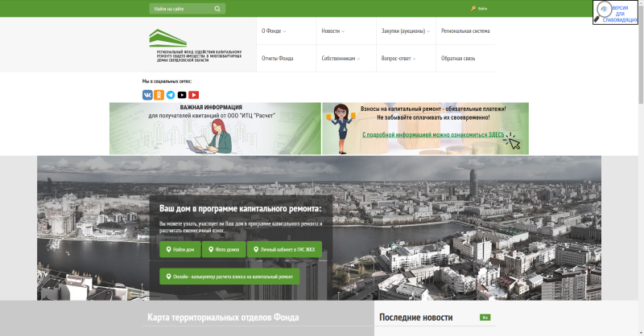Expand the Закупки (аукционы) menu

pyautogui.click(x=406, y=31)
